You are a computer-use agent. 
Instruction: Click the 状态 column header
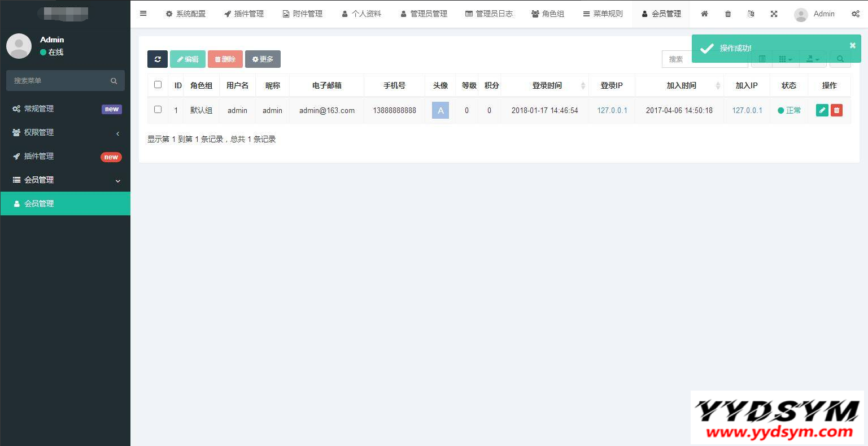click(789, 85)
